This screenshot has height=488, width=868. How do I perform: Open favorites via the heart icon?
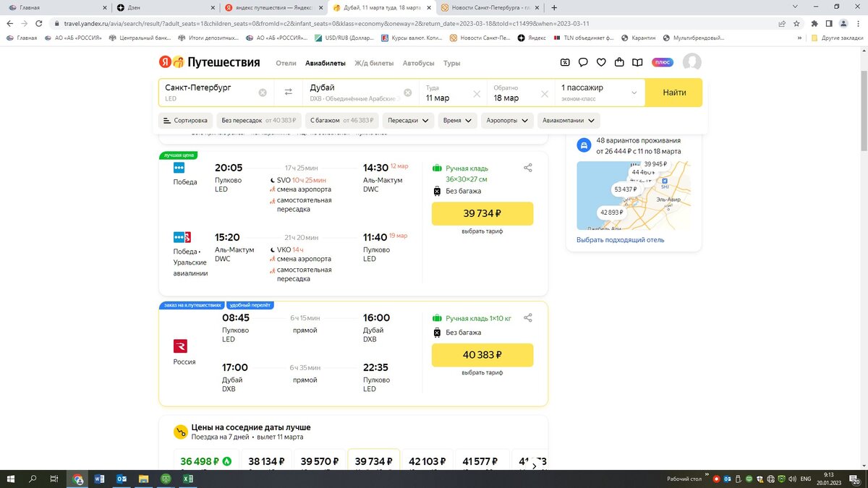[x=601, y=62]
